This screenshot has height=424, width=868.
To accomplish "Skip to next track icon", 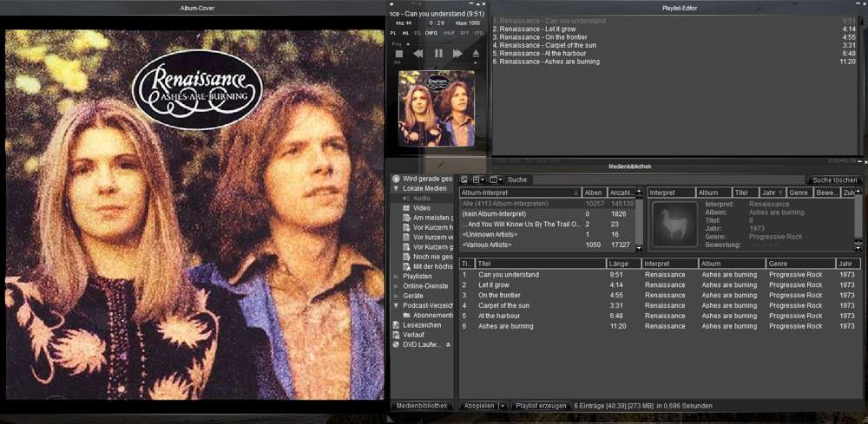I will tap(457, 54).
